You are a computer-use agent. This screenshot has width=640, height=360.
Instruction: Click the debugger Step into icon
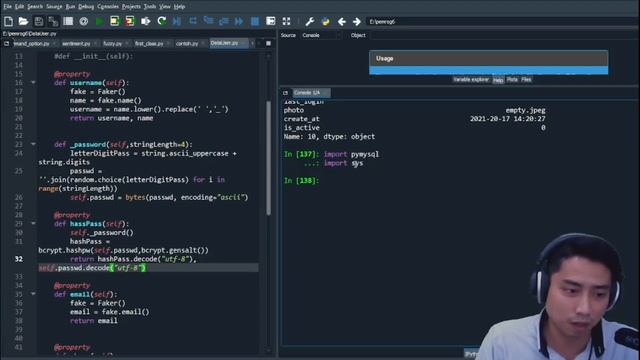[x=208, y=21]
